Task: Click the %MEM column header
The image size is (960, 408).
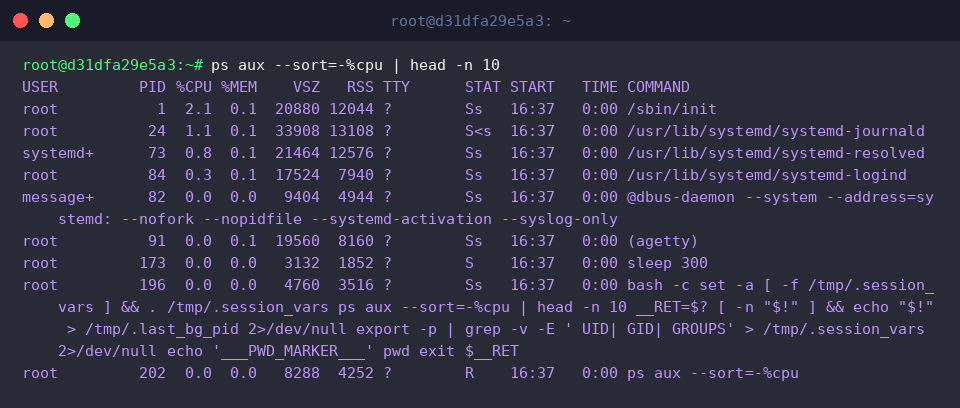Action: (239, 87)
